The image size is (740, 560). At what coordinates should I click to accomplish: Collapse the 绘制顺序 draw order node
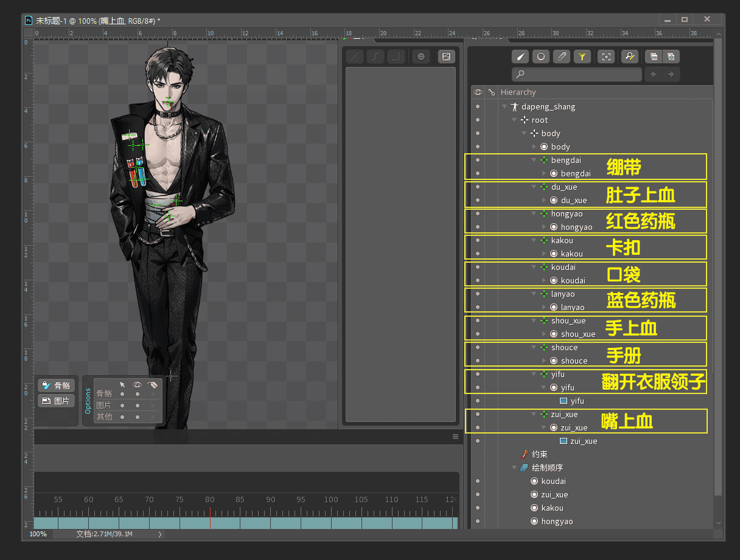pyautogui.click(x=514, y=468)
